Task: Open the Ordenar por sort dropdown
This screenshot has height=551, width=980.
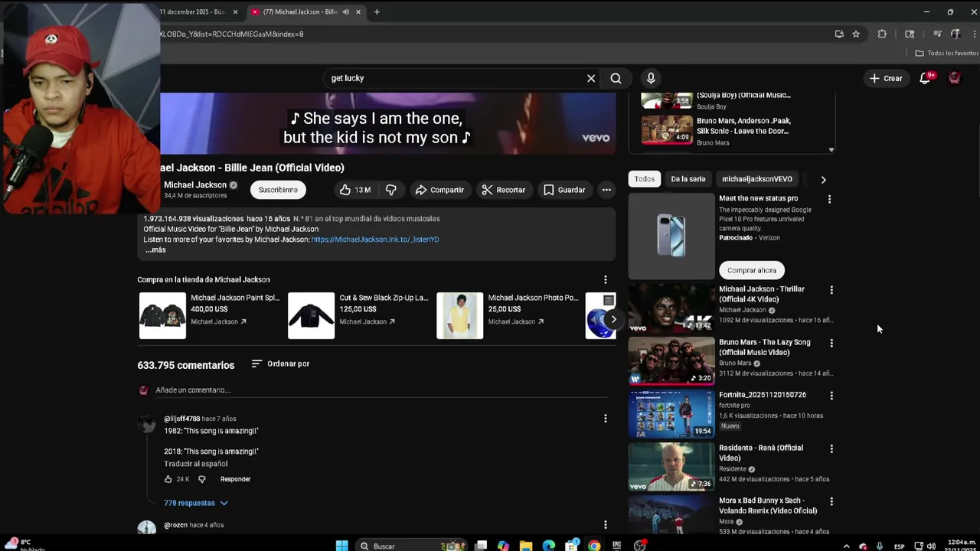Action: (x=280, y=364)
